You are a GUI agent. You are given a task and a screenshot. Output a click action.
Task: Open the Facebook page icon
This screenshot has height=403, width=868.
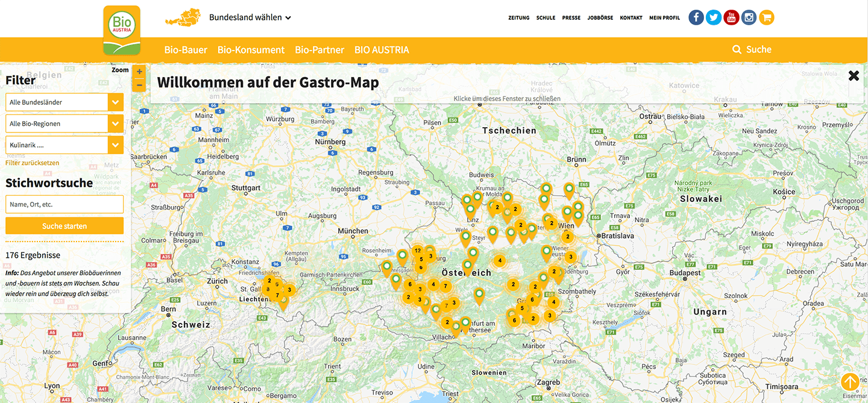point(696,17)
